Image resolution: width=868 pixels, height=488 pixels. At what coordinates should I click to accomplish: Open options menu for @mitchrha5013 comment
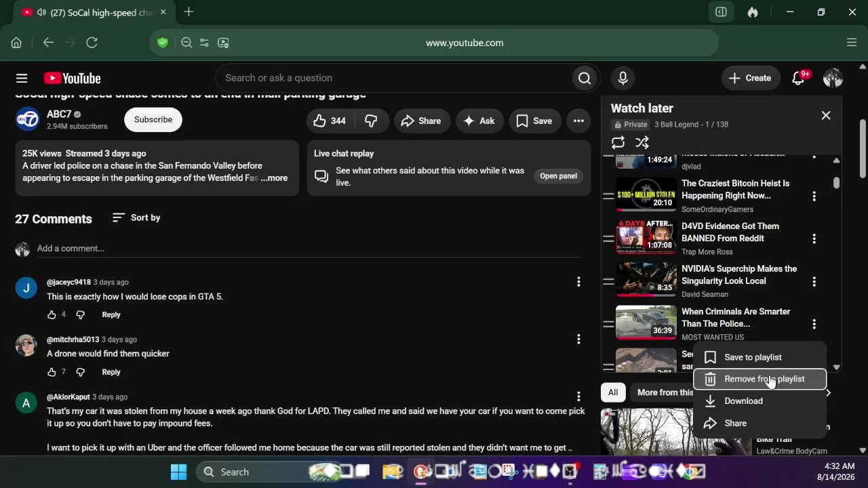coord(578,339)
